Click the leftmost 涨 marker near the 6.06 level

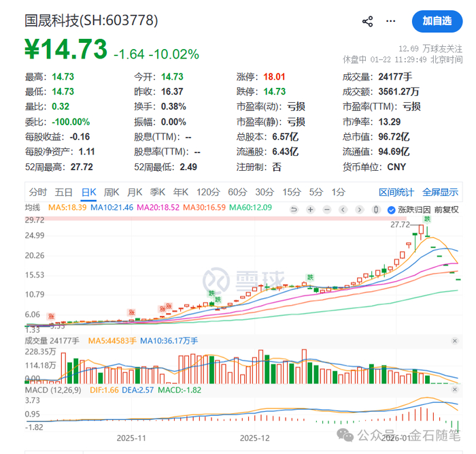[51, 317]
